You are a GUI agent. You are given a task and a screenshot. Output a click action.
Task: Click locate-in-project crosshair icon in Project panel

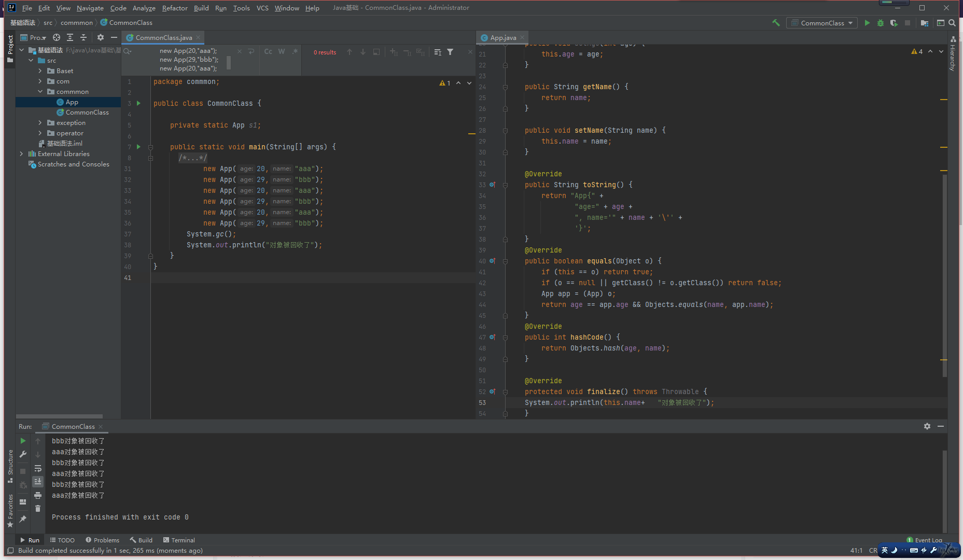pyautogui.click(x=57, y=37)
